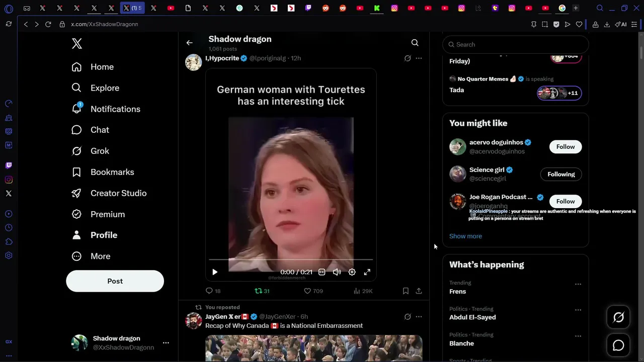
Task: Expand the Opera sidebar three-dot options
Action: (9, 356)
